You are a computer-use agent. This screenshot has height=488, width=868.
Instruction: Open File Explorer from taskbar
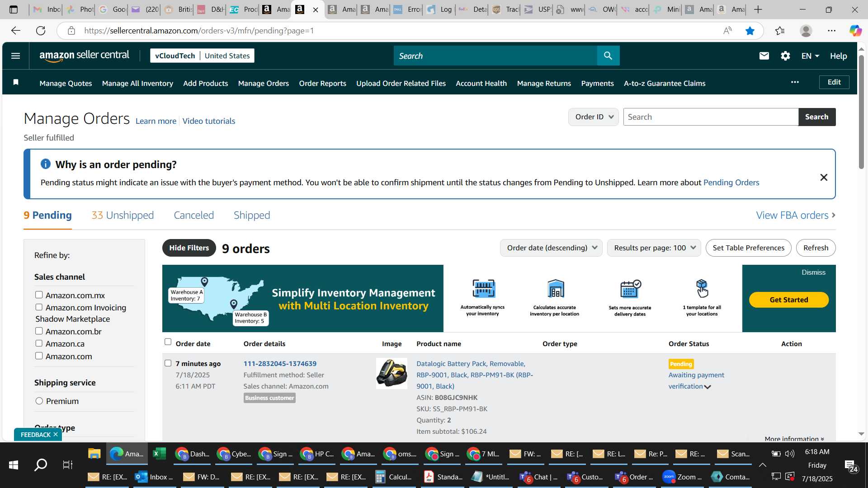[x=94, y=454]
